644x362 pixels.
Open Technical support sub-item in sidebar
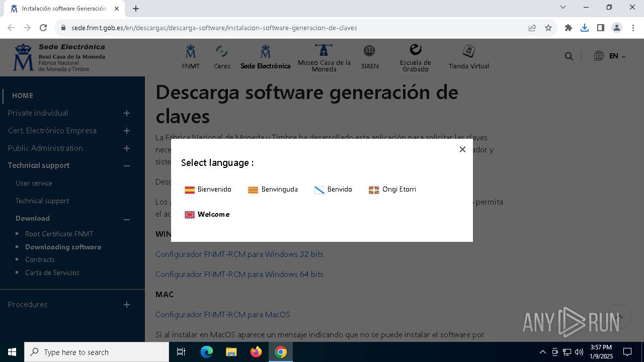42,201
